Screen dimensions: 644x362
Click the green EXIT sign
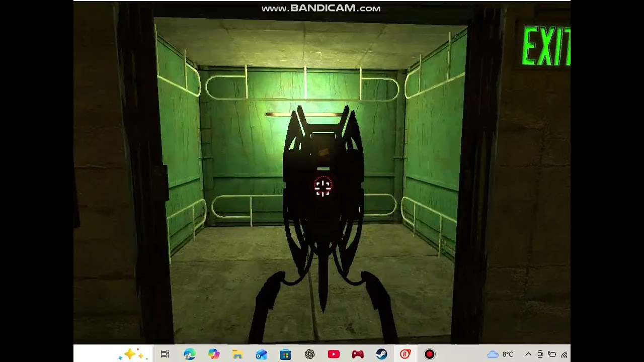click(546, 47)
